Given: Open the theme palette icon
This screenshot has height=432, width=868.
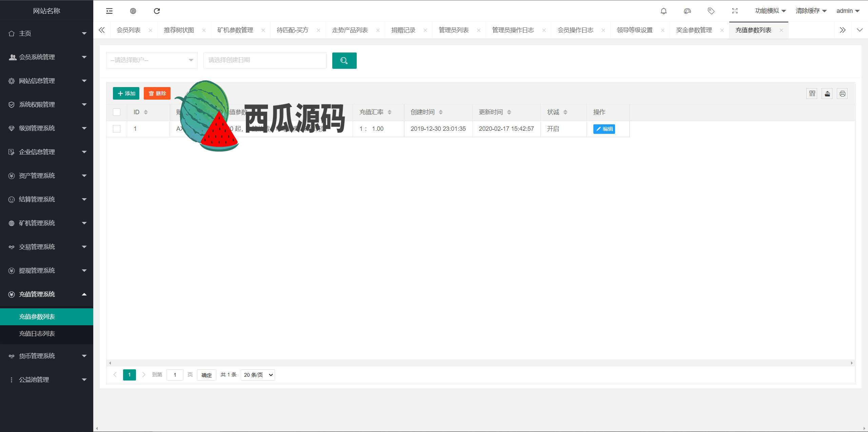Looking at the screenshot, I should tap(687, 11).
